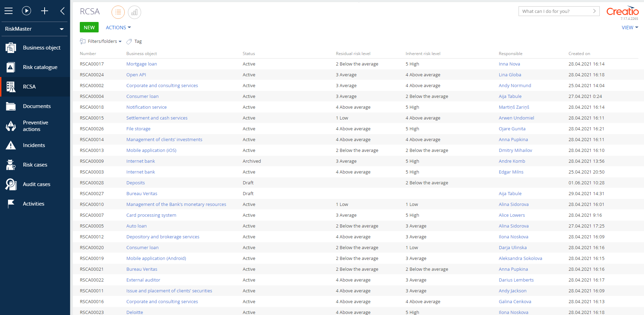Viewport: 644px width, 315px height.
Task: Open the ACTIONS dropdown menu
Action: point(118,28)
